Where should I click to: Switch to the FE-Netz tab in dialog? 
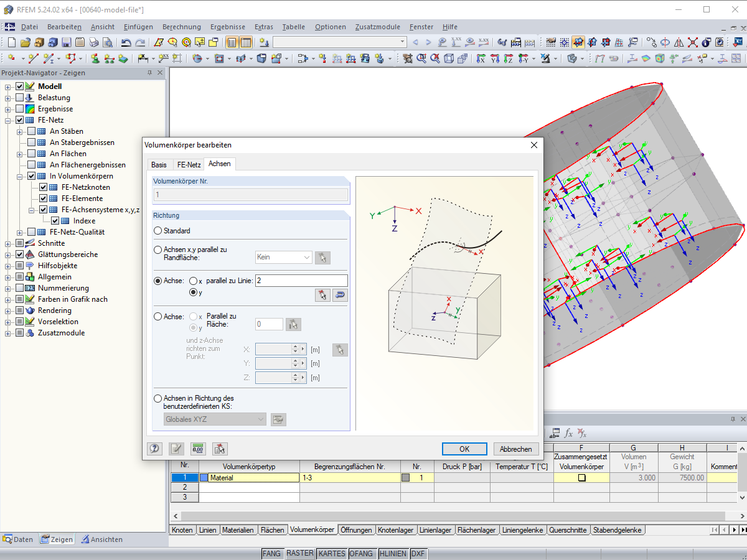(x=189, y=164)
